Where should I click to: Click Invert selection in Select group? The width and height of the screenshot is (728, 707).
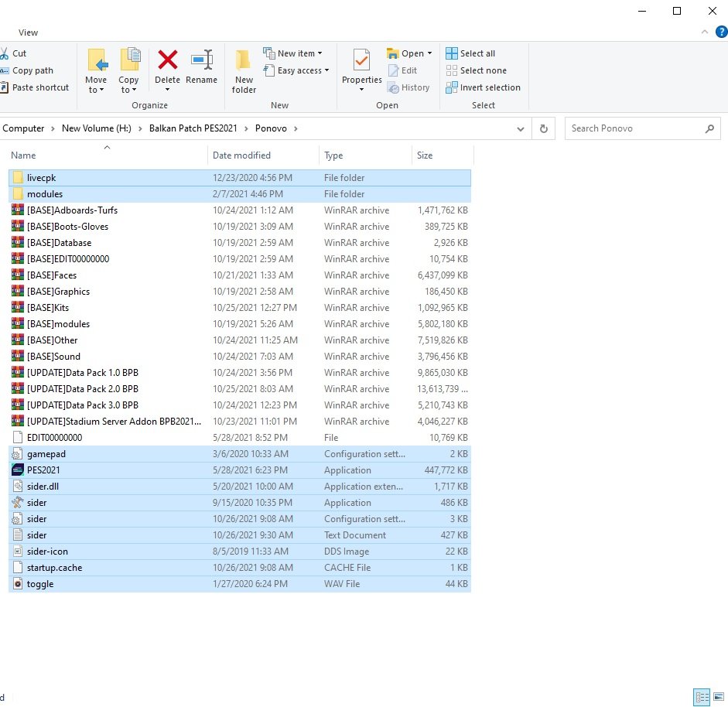483,87
